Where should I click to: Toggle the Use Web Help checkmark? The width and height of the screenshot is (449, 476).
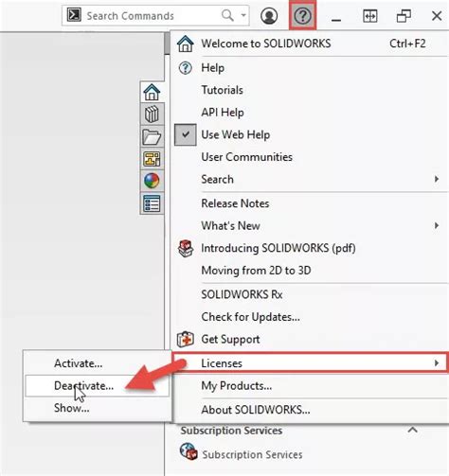(186, 134)
